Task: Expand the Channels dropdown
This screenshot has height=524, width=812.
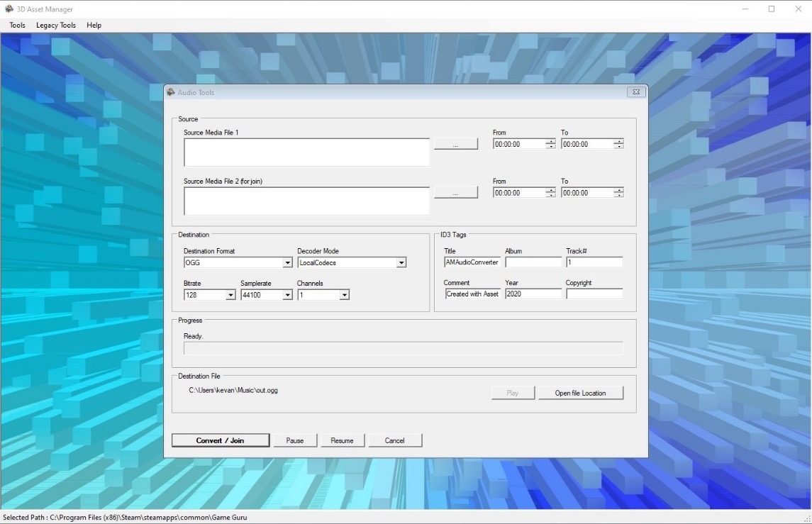Action: coord(344,295)
